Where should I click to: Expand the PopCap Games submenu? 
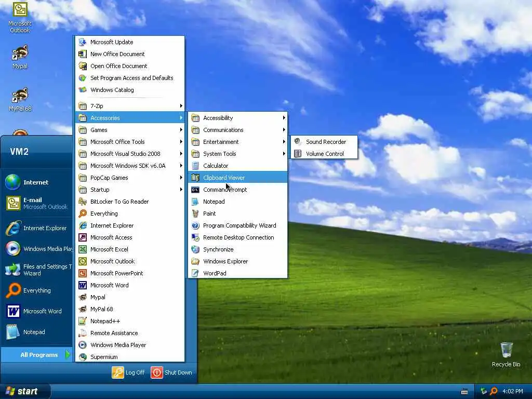click(130, 178)
